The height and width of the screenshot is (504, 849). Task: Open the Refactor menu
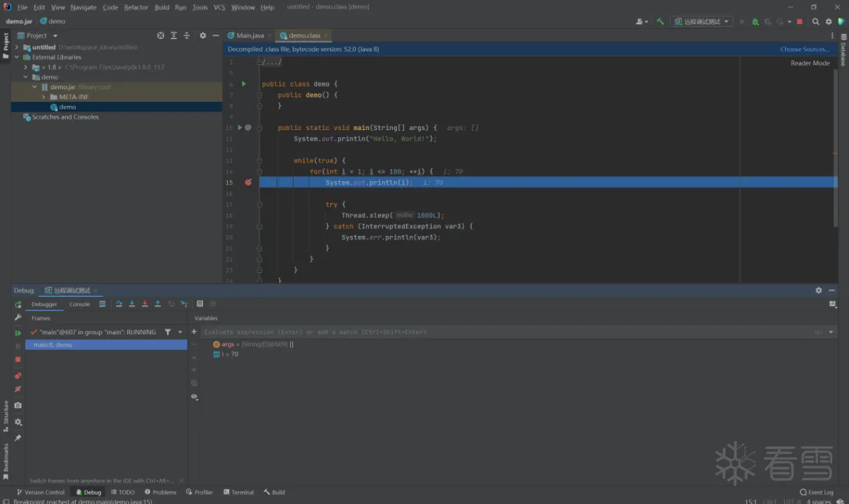point(136,7)
